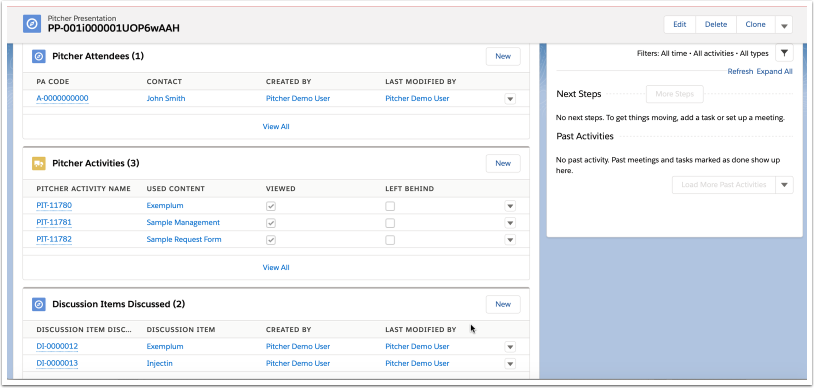Click View All under Pitcher Activities
The image size is (814, 388).
[x=276, y=267]
